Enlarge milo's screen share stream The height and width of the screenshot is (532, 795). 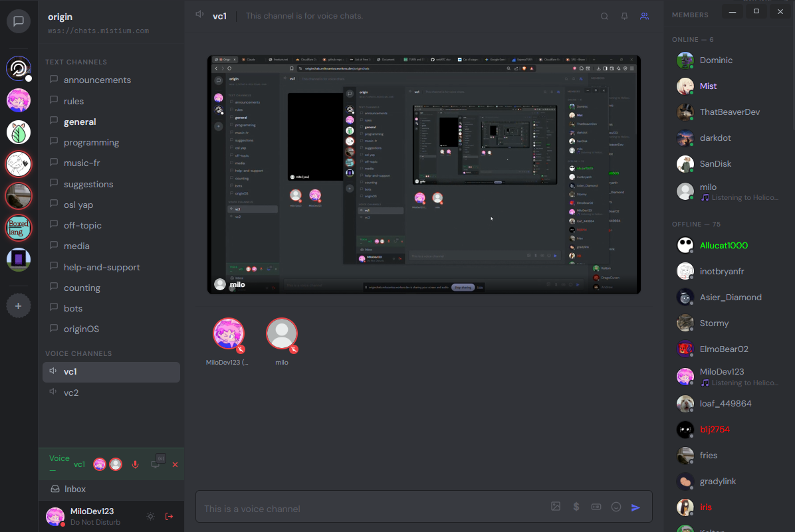click(x=424, y=175)
